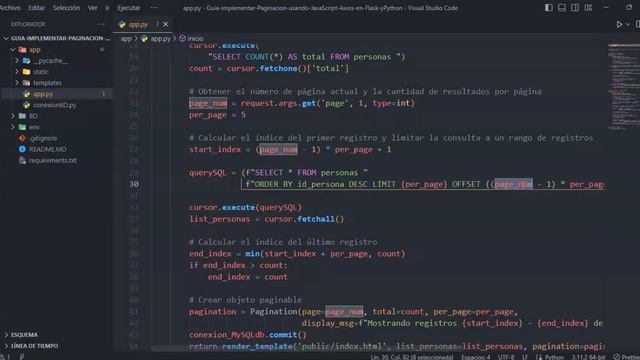
Task: Open Explorer panel more actions ellipsis
Action: (x=101, y=24)
